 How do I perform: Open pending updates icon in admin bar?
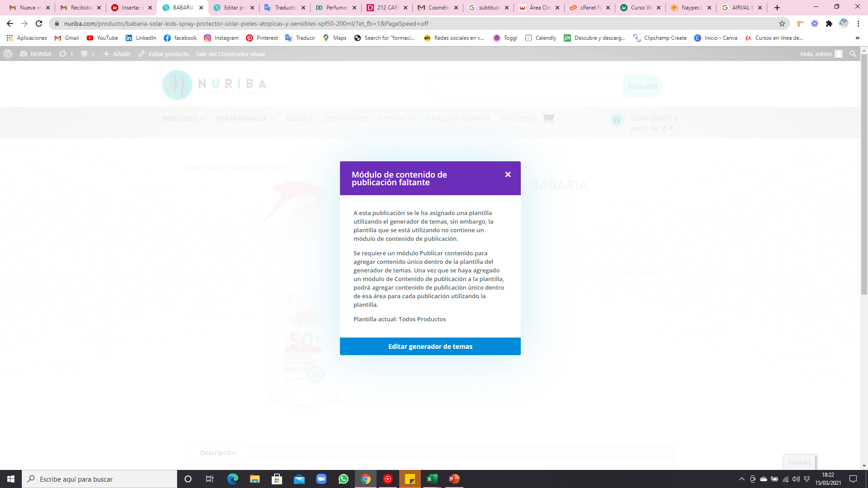(x=66, y=54)
